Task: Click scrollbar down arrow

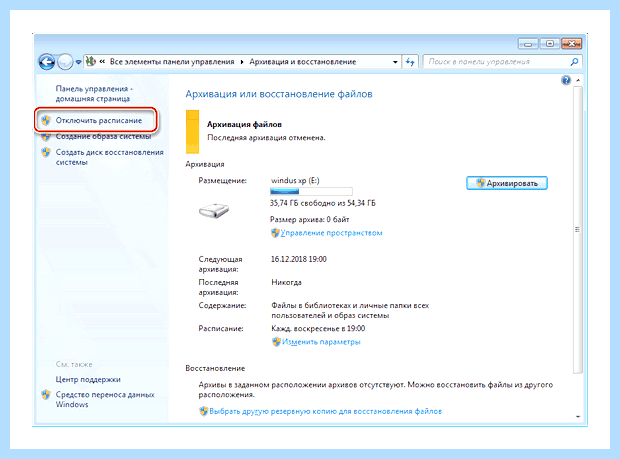Action: coord(578,417)
